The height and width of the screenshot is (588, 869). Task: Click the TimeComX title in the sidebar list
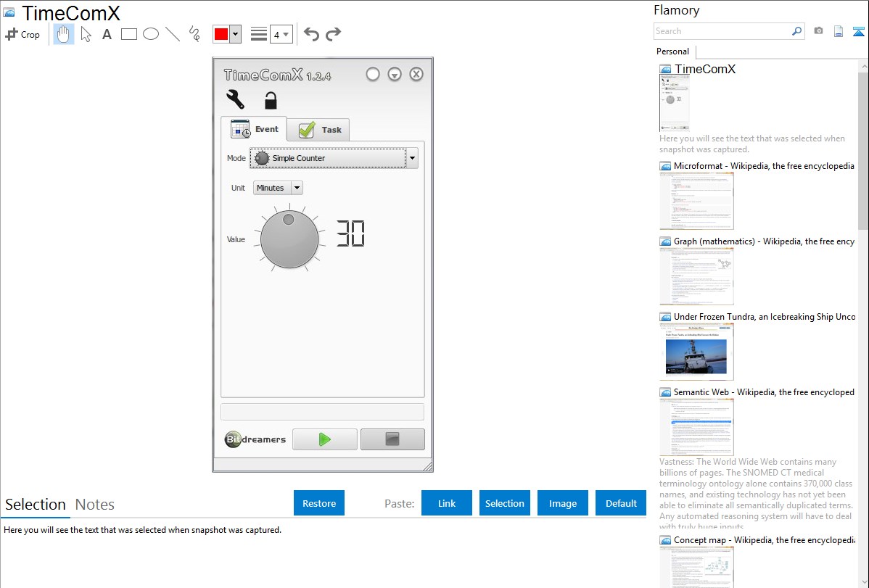coord(705,69)
